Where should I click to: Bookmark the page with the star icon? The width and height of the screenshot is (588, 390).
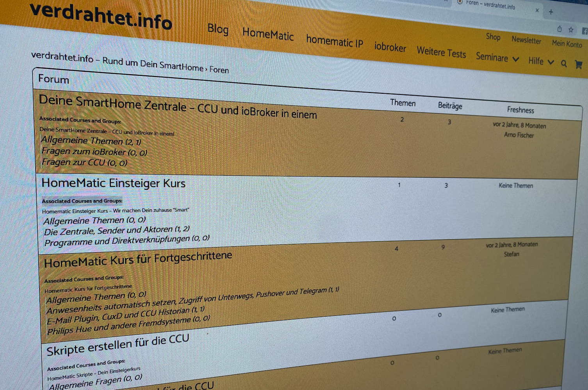[571, 30]
